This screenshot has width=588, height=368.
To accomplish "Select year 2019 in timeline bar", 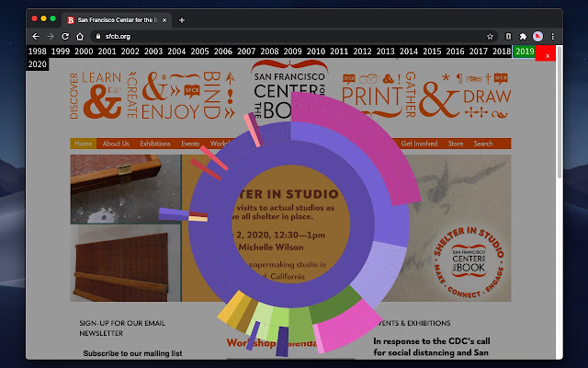I will point(524,52).
